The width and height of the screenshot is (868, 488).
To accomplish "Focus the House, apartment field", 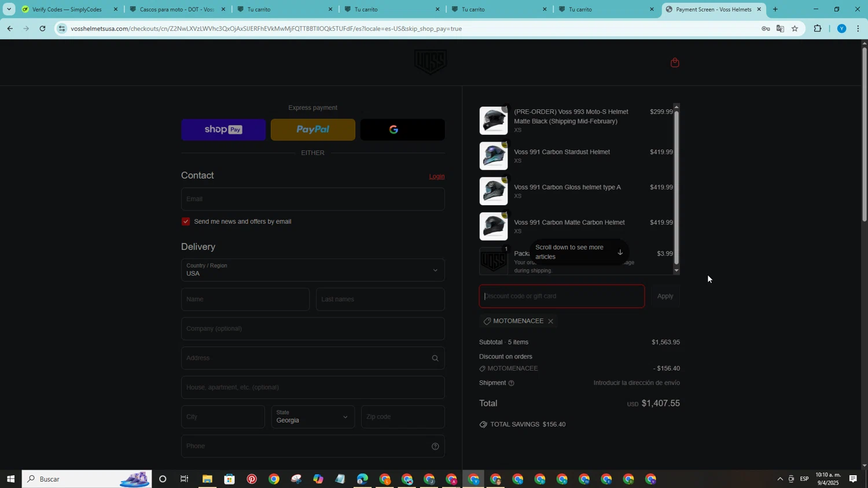I will tap(313, 387).
